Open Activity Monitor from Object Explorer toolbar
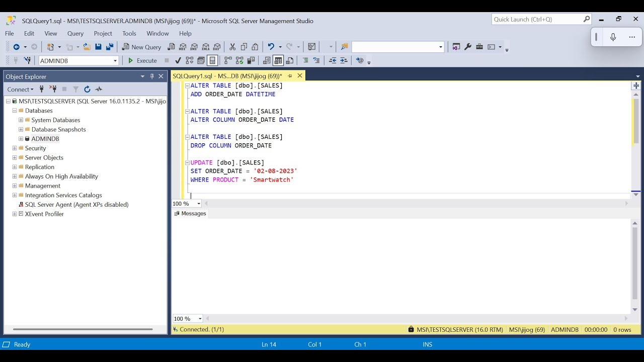The height and width of the screenshot is (362, 644). click(x=99, y=89)
